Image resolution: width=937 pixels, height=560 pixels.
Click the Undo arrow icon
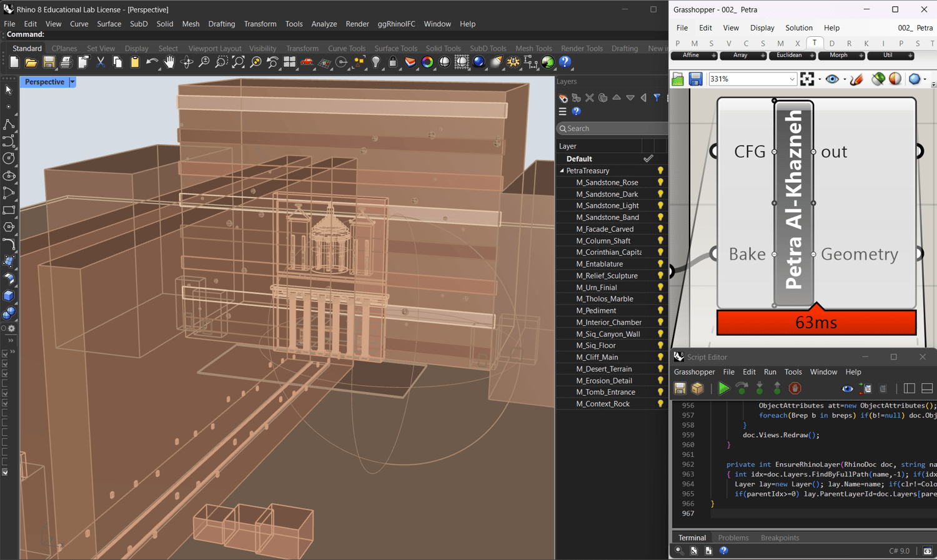[x=152, y=62]
